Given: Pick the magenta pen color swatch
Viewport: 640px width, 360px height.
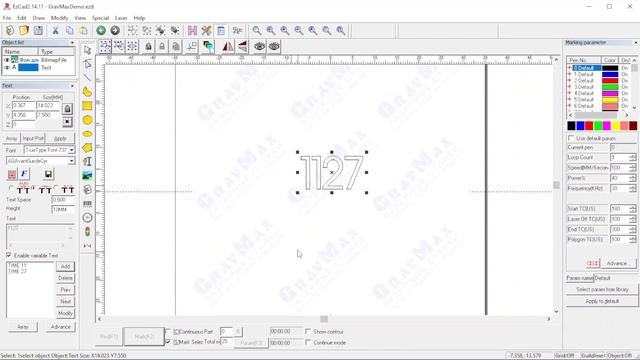Looking at the screenshot, I should click(x=607, y=126).
